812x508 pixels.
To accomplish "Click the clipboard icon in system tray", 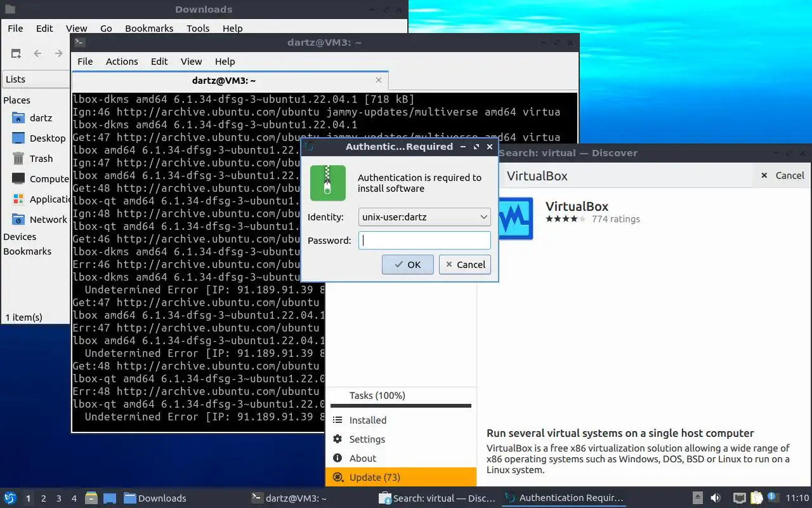I will 756,498.
